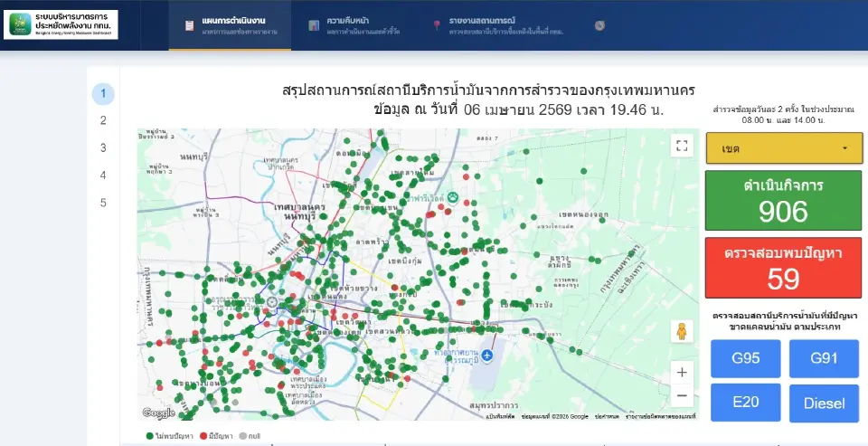This screenshot has height=446, width=868.
Task: Toggle the red มีปัญหา legend item
Action: click(x=216, y=436)
